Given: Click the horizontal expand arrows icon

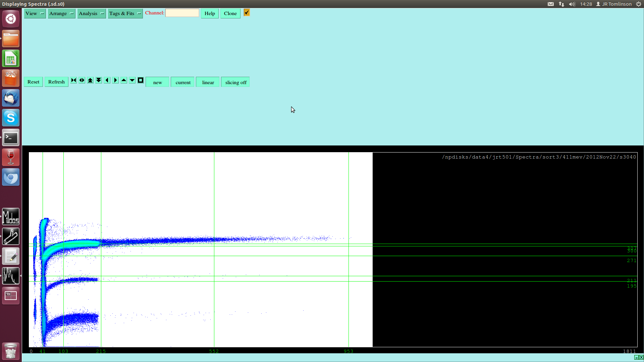Looking at the screenshot, I should [x=82, y=80].
